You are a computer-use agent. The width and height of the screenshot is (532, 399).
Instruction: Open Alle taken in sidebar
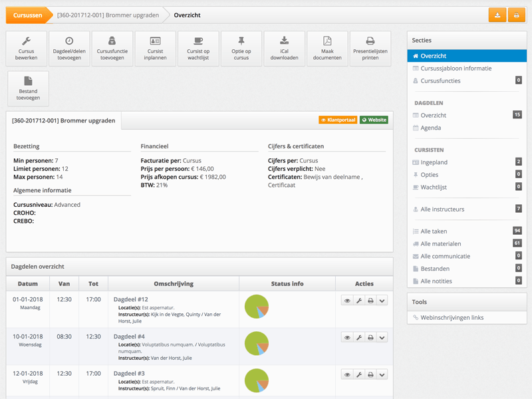[x=467, y=231]
